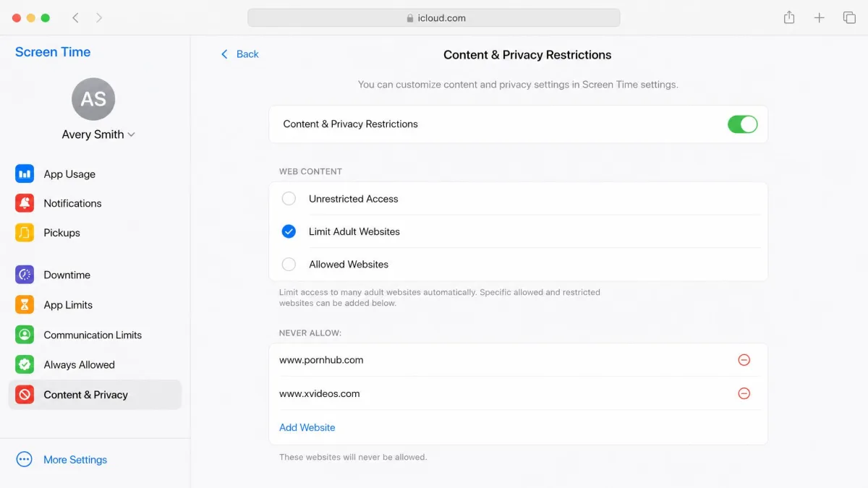Image resolution: width=868 pixels, height=488 pixels.
Task: Open the Always Allowed checkmark icon
Action: 25,364
